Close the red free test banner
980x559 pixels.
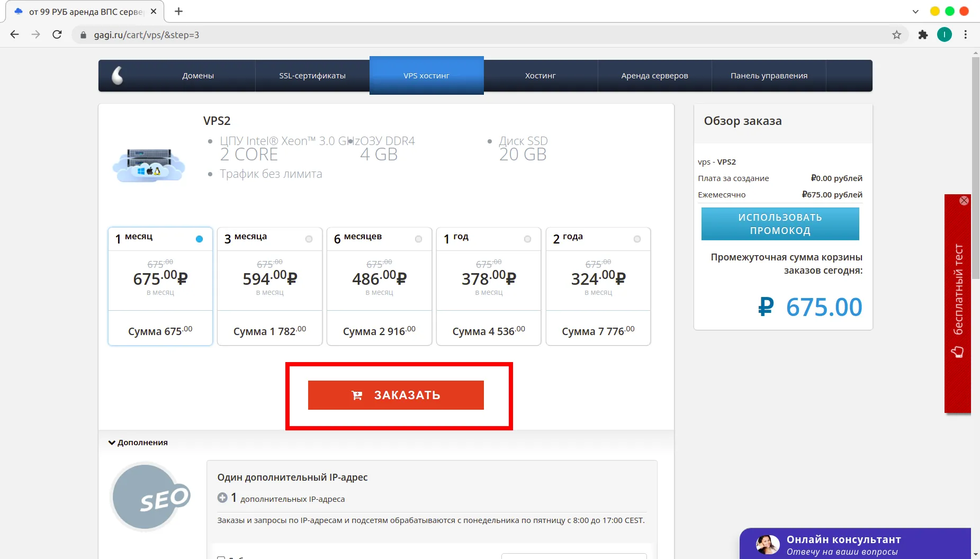click(x=964, y=201)
